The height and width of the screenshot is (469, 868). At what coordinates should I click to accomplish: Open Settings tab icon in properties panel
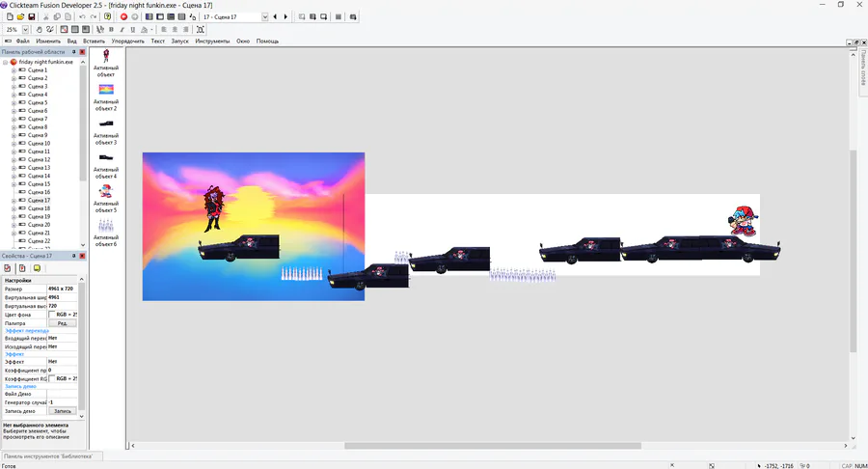[x=8, y=268]
